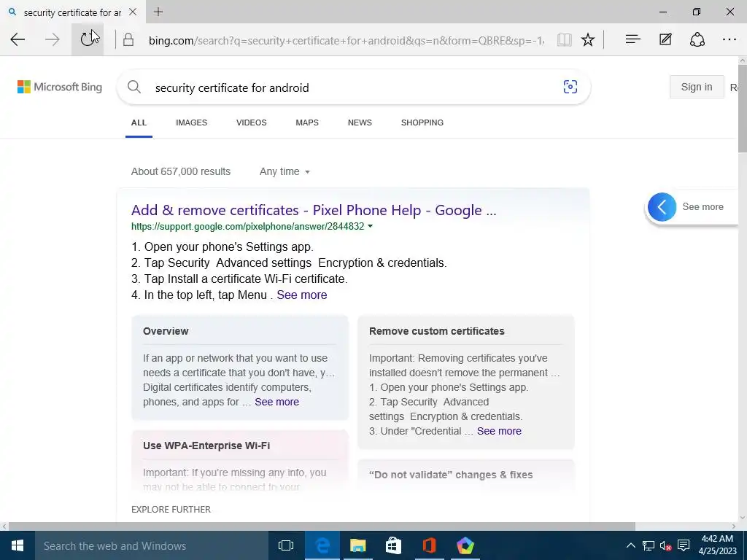Select the ALL results tab
This screenshot has height=560, width=747.
[139, 122]
